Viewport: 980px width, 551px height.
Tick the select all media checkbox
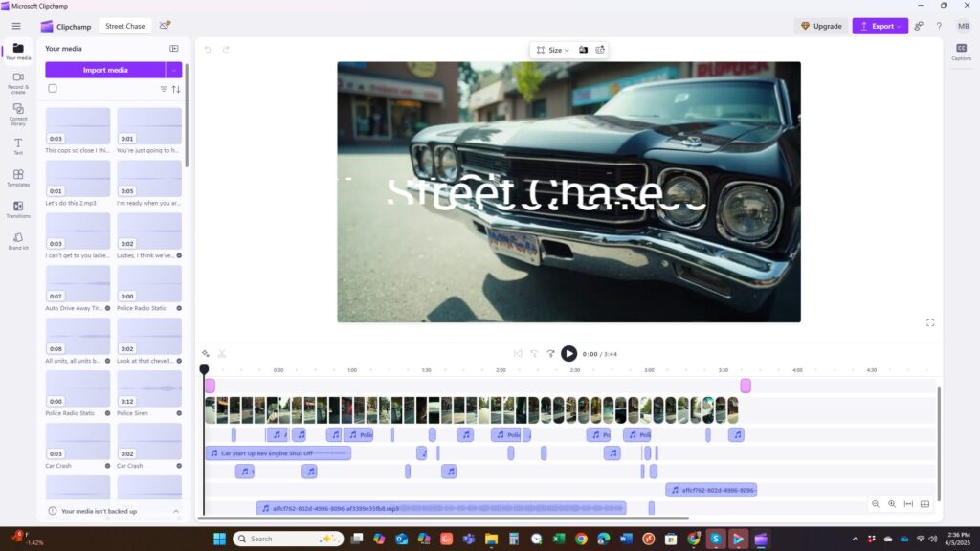coord(53,89)
